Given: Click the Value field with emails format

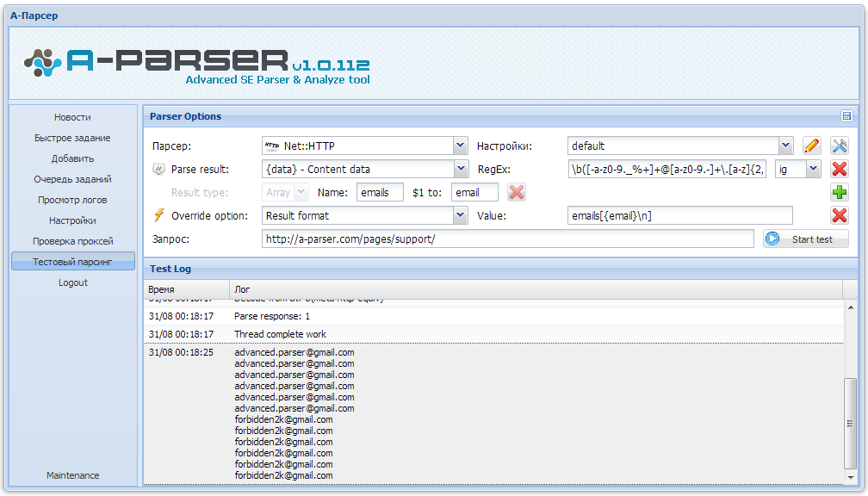Looking at the screenshot, I should (x=679, y=216).
